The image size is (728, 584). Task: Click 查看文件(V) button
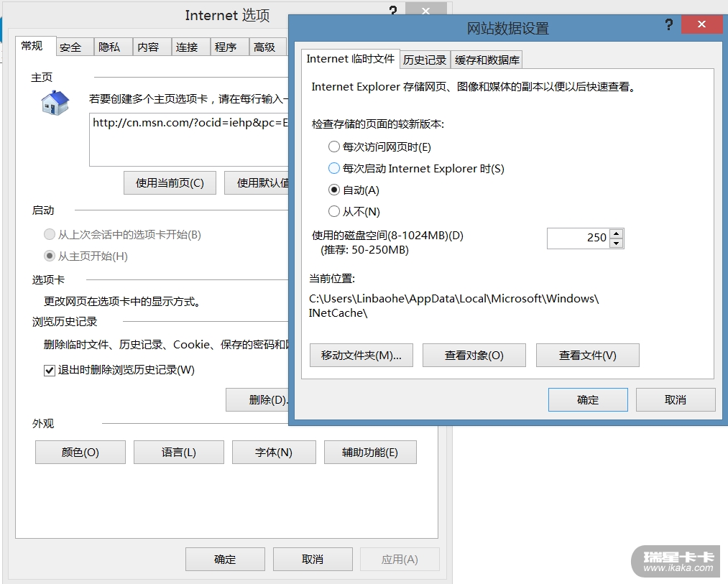pos(587,355)
